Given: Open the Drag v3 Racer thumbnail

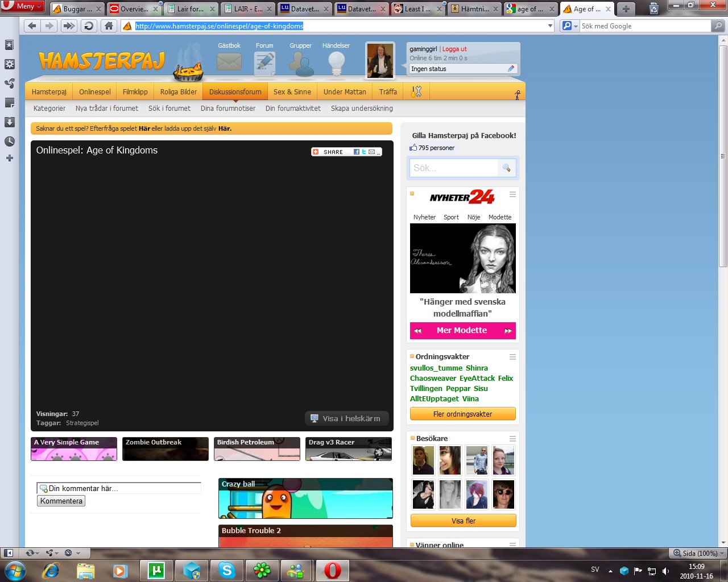Looking at the screenshot, I should 349,448.
